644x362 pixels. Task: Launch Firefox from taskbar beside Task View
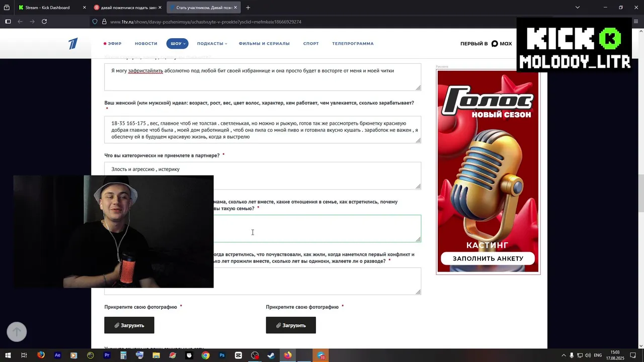[x=41, y=355]
